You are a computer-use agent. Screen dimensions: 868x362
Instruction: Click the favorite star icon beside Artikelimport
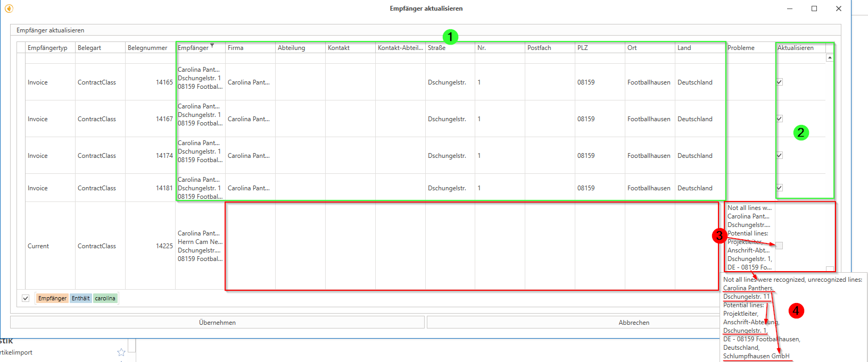(121, 352)
